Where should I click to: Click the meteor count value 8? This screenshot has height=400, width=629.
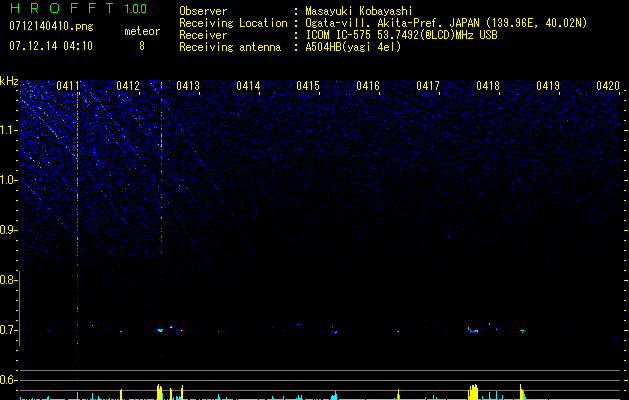point(142,46)
